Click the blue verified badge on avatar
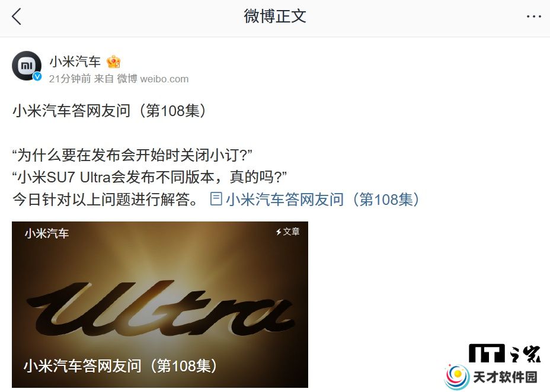The width and height of the screenshot is (550, 392). pos(37,76)
